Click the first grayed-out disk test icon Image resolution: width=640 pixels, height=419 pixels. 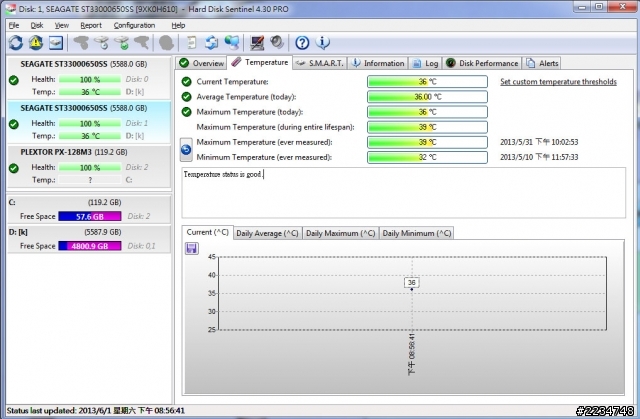pos(81,42)
